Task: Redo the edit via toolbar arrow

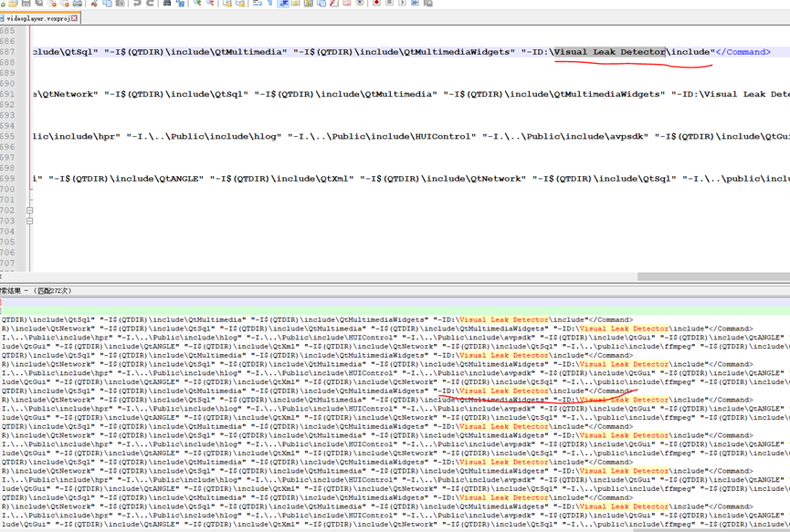Action: tap(150, 3)
